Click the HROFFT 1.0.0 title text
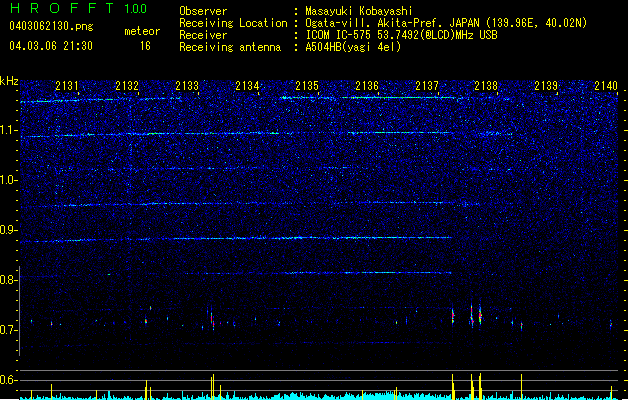 tap(78, 8)
